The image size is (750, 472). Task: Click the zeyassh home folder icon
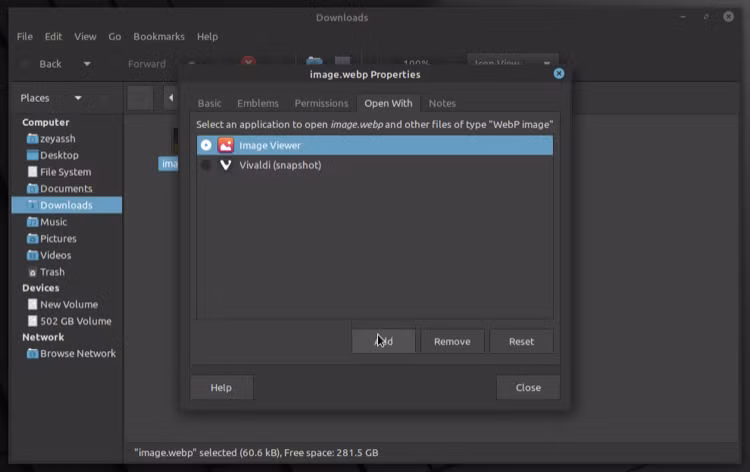(x=33, y=139)
